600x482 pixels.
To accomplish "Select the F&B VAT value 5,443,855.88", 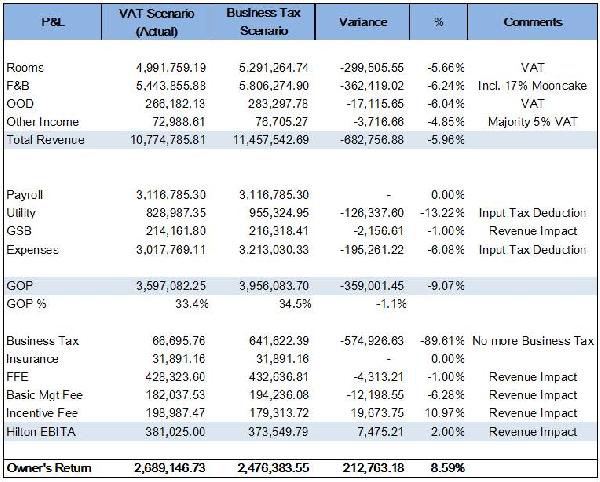I will [171, 86].
